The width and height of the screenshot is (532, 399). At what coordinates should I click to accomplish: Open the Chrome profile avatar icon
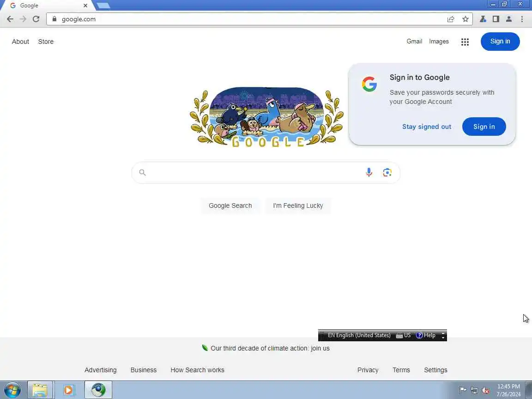(x=508, y=19)
